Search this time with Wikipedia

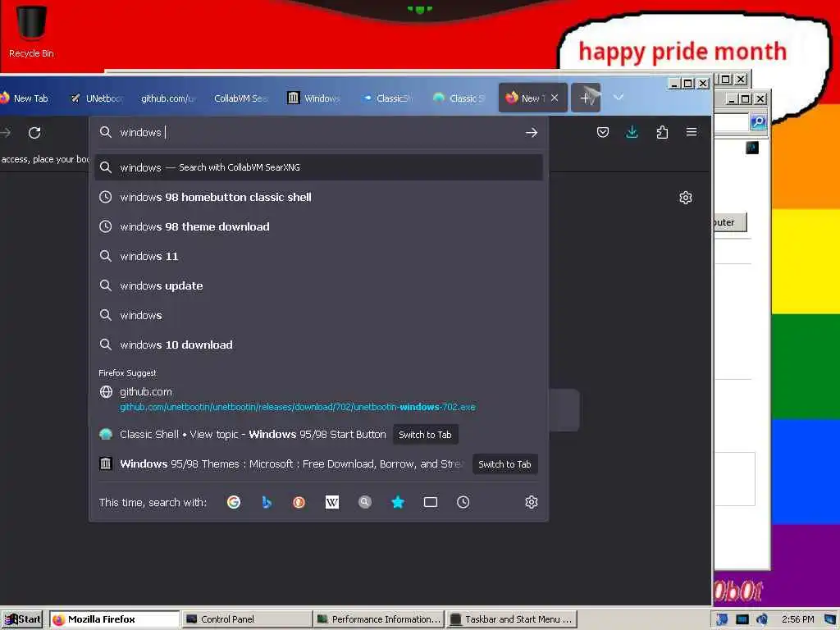click(332, 502)
